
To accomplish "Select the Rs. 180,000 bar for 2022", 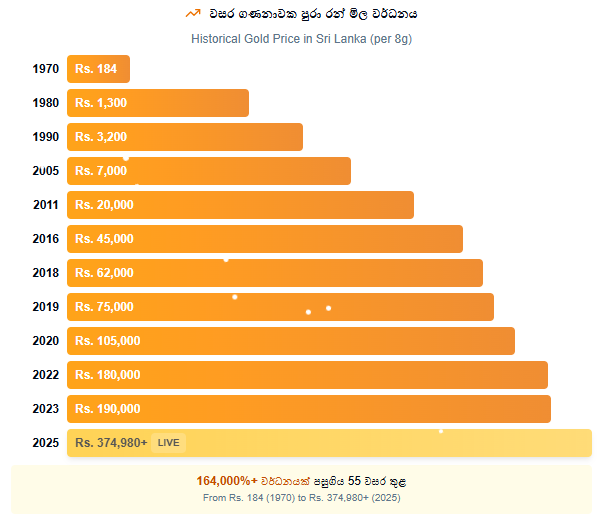I will pos(307,375).
